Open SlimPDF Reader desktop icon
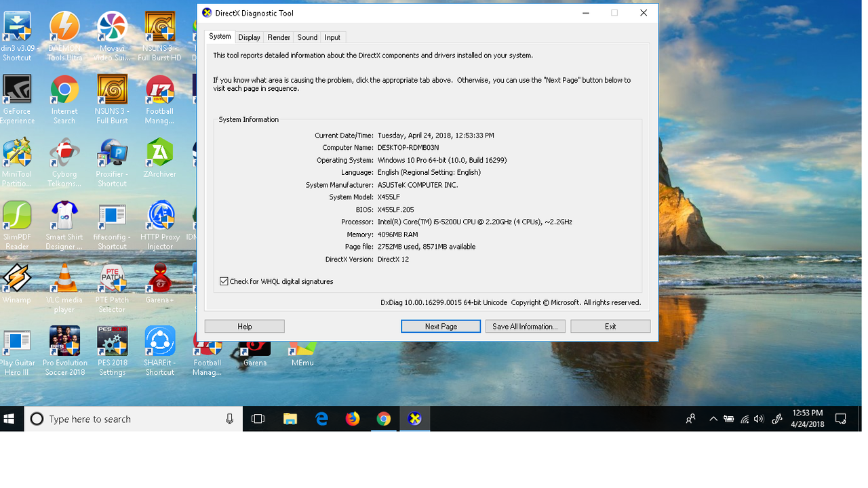This screenshot has height=488, width=868. pyautogui.click(x=17, y=226)
